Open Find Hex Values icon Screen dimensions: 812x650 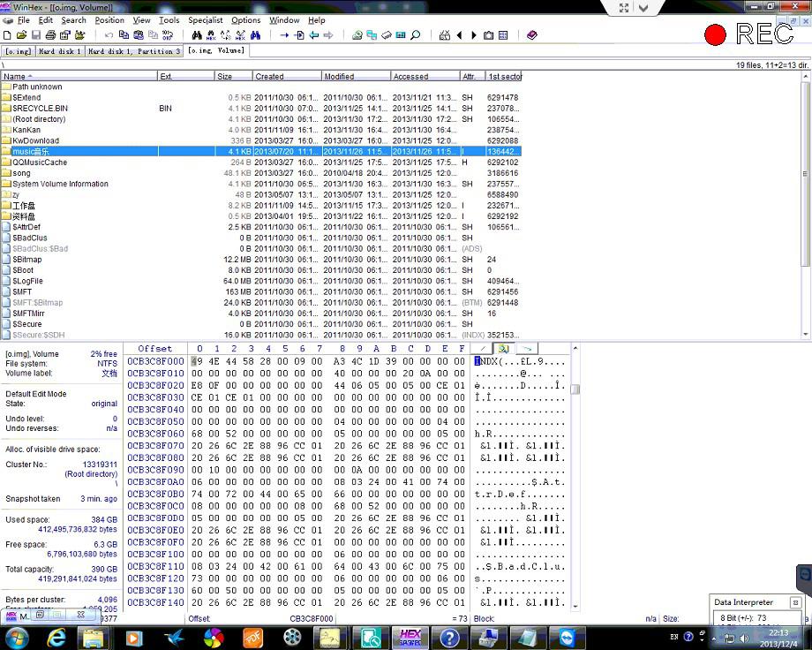coord(211,35)
